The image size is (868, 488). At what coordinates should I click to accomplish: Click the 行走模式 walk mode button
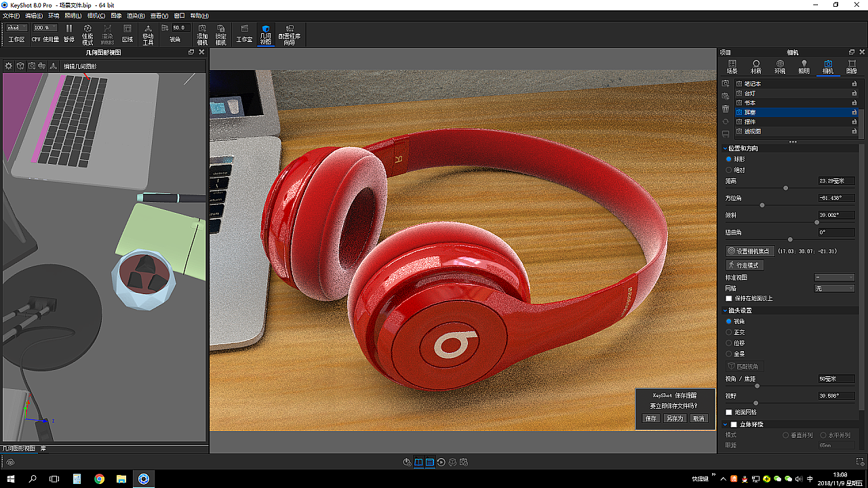[745, 265]
